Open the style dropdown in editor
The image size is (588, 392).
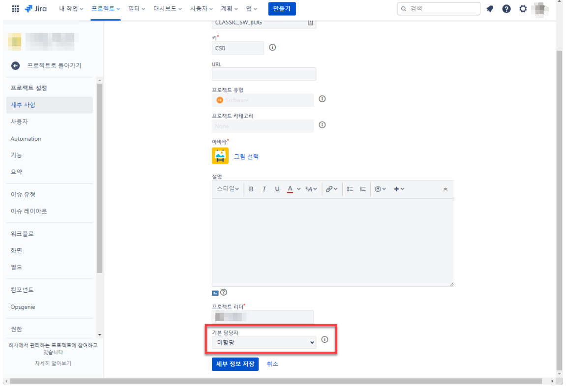point(228,189)
